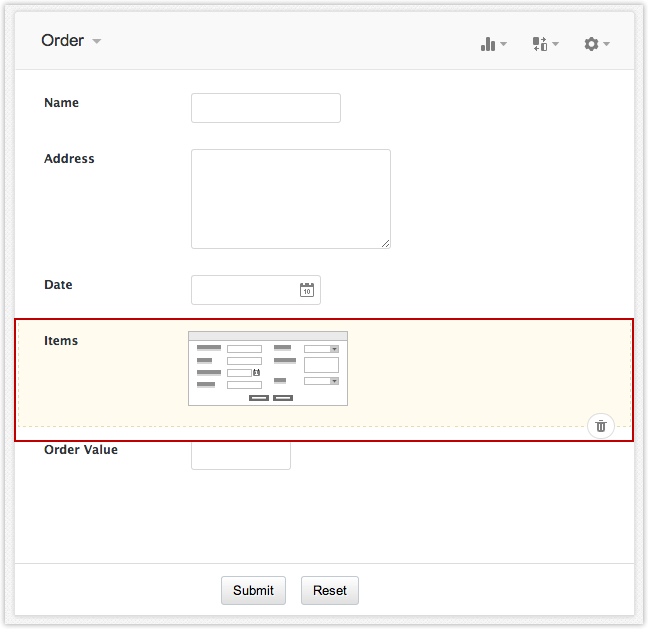The height and width of the screenshot is (629, 648).
Task: Click the Submit button
Action: (253, 590)
